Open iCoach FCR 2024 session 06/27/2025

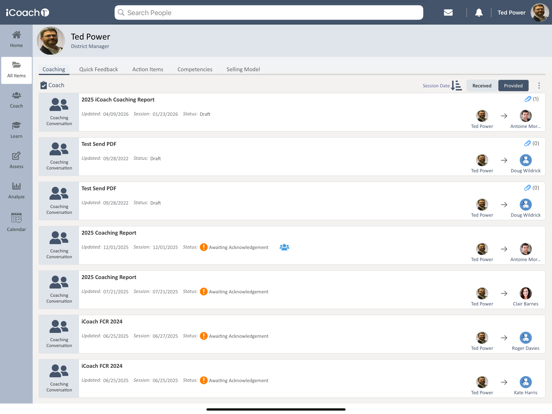102,321
